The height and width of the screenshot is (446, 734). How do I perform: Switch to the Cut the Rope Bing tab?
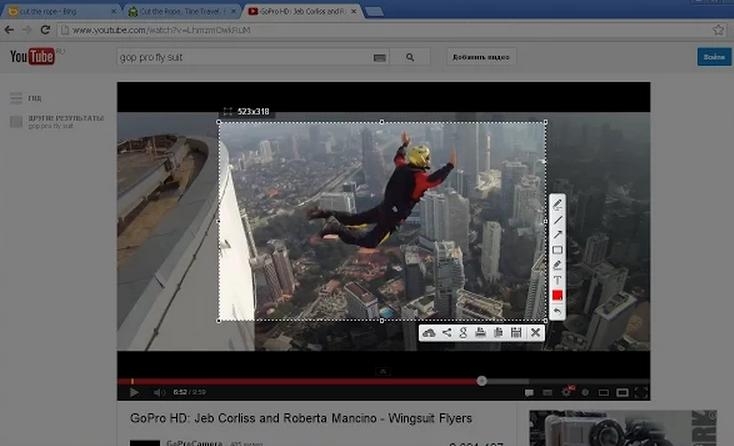click(60, 11)
